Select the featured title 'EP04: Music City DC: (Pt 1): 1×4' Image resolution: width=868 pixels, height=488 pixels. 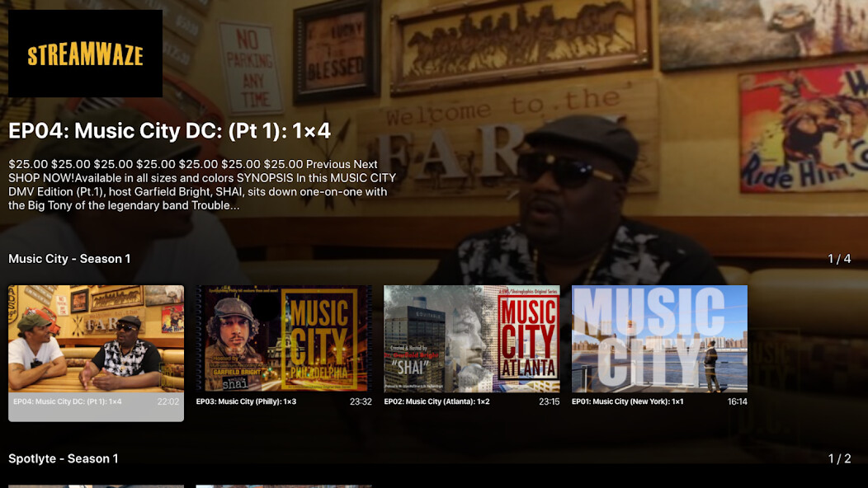click(169, 130)
